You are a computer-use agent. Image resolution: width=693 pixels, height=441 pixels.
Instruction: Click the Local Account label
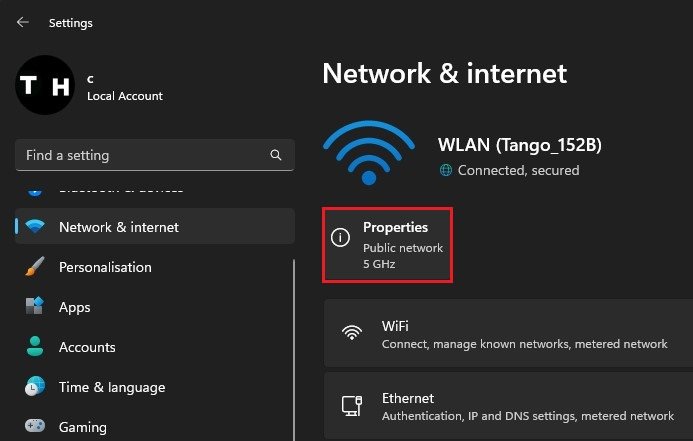[125, 96]
